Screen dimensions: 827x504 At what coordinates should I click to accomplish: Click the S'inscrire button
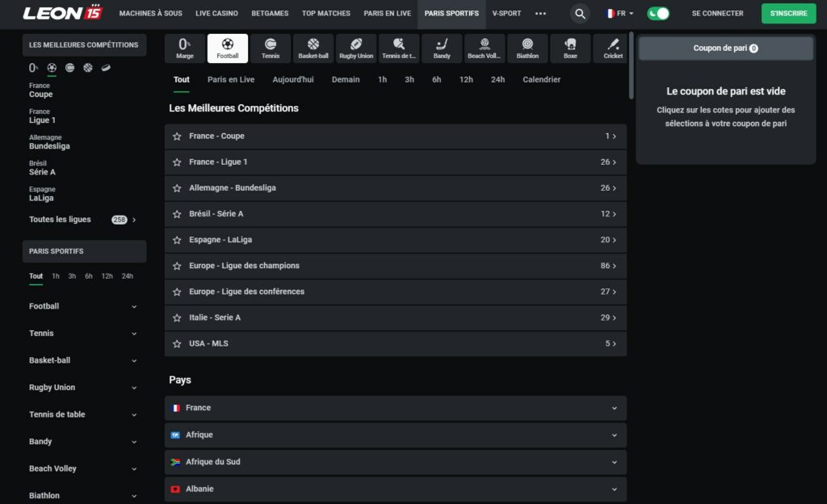tap(788, 14)
